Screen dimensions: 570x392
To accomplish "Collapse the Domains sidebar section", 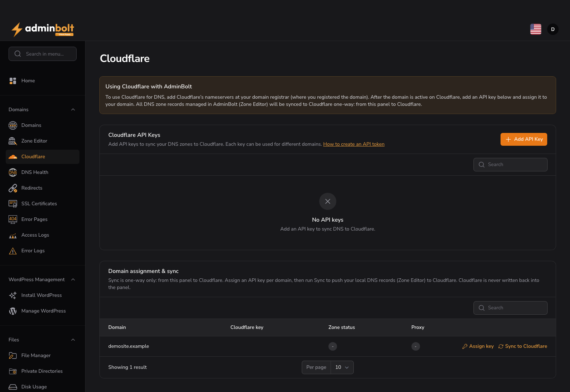I will point(73,109).
